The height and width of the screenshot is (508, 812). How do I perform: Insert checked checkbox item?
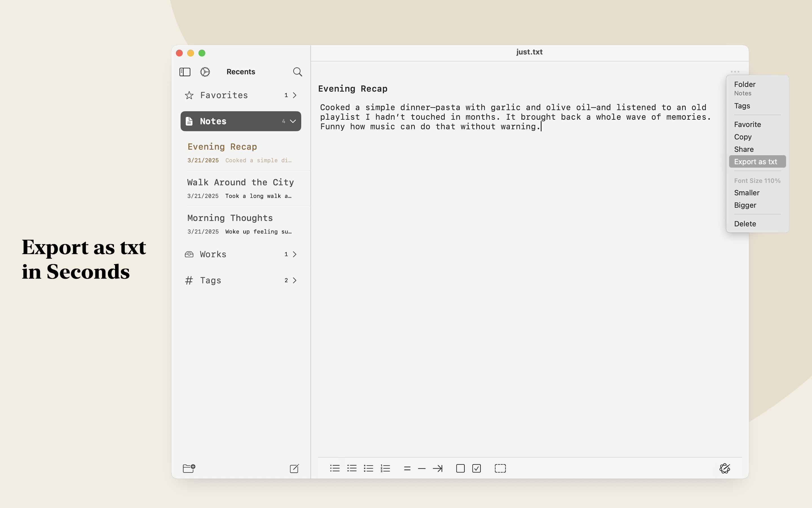(476, 468)
